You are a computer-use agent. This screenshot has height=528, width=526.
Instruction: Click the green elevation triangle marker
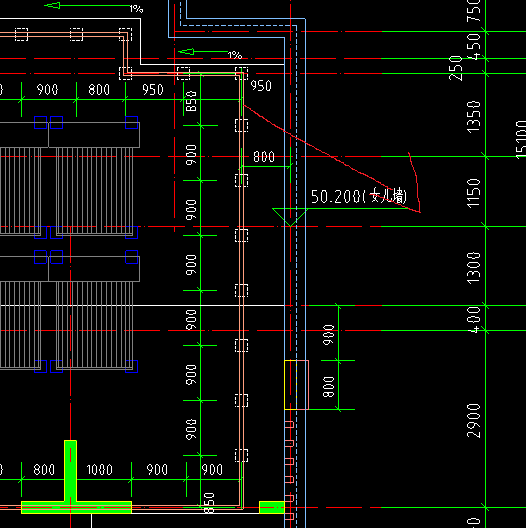coord(290,217)
